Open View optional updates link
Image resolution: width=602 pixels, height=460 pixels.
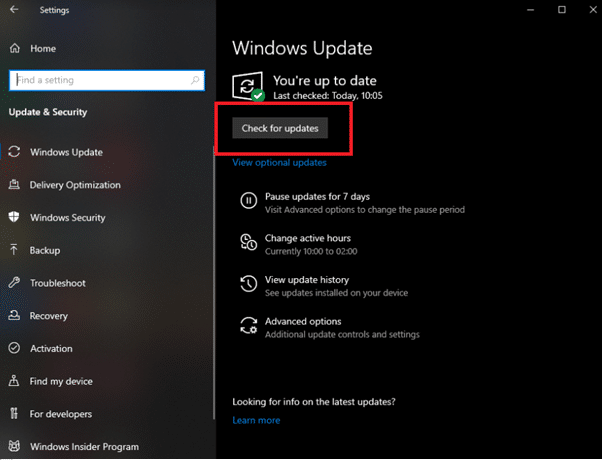click(x=280, y=162)
